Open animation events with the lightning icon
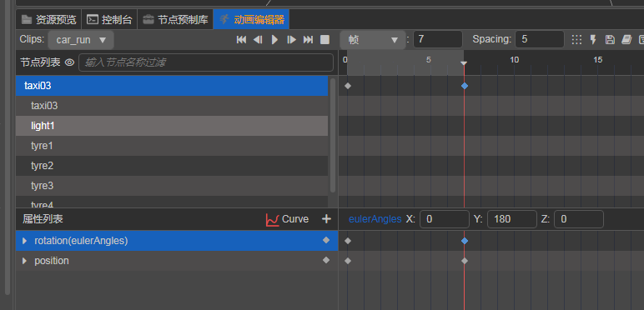The image size is (644, 310). (593, 40)
